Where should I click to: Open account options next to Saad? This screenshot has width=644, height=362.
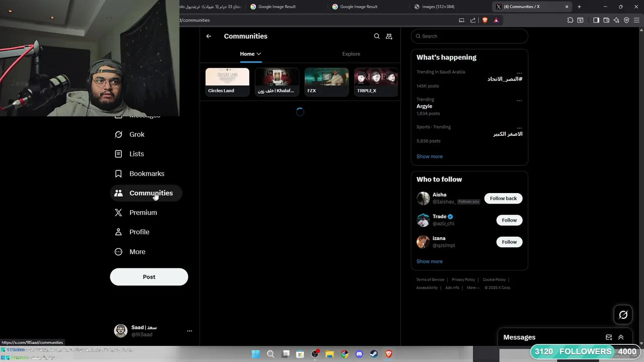[x=190, y=331]
